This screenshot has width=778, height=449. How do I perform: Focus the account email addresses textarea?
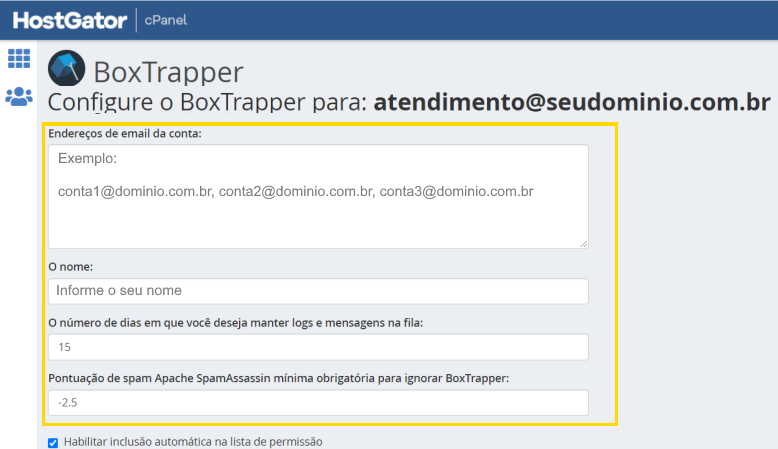tap(318, 196)
